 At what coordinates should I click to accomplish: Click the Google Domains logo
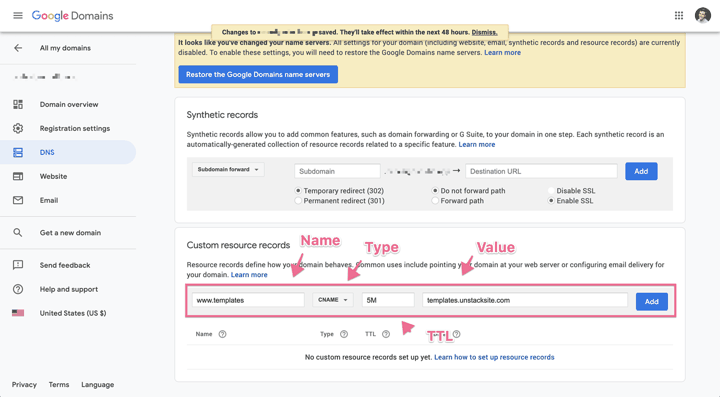coord(72,16)
